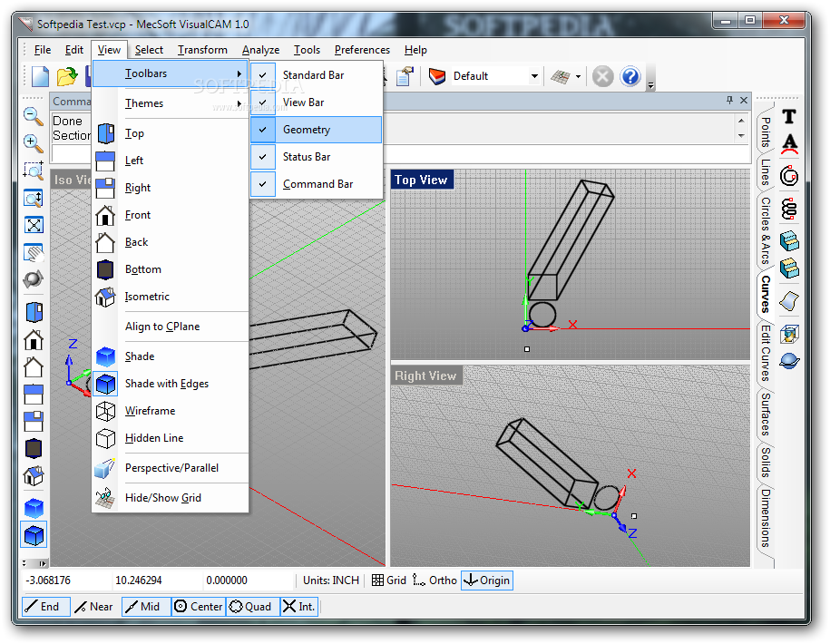
Task: Toggle Grid snap in status bar
Action: click(x=388, y=581)
